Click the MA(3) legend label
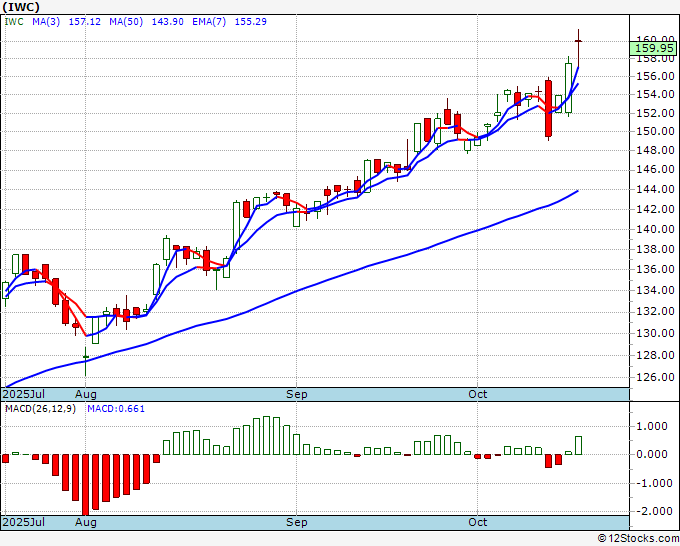Viewport: 680px width, 546px height. tap(46, 22)
